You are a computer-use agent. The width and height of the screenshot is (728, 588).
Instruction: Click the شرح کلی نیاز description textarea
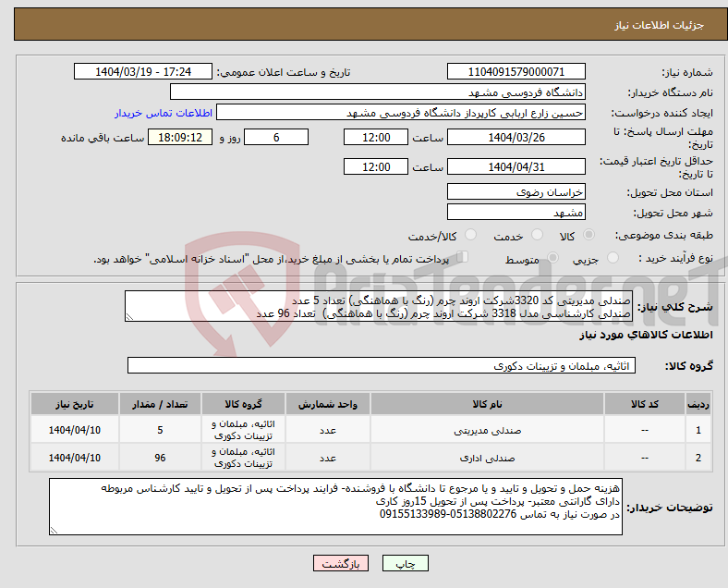379,307
